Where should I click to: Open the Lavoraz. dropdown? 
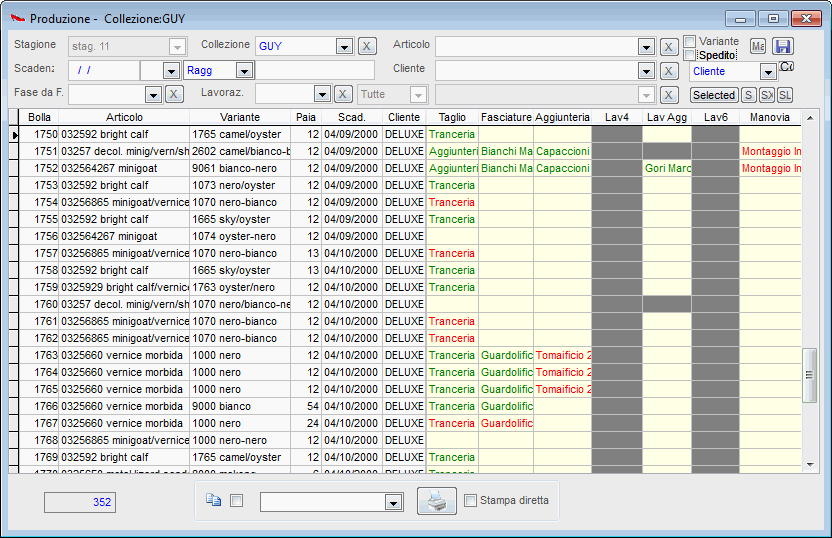[x=322, y=94]
